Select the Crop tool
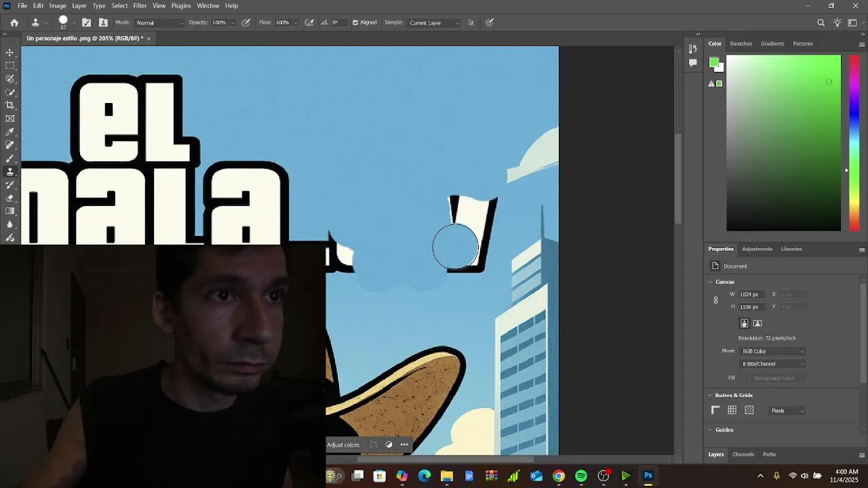Screen dimensions: 868x488 point(10,105)
